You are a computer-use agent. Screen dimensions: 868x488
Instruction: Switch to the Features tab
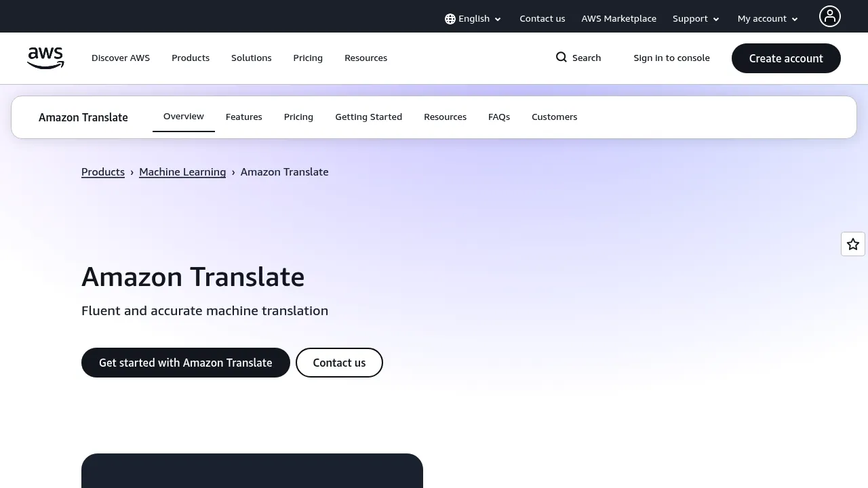(244, 117)
